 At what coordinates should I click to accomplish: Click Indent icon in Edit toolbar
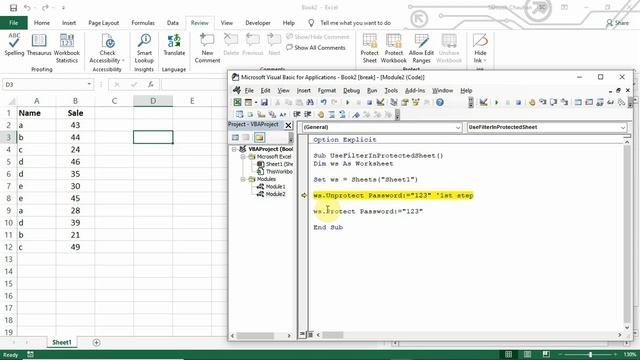[297, 115]
